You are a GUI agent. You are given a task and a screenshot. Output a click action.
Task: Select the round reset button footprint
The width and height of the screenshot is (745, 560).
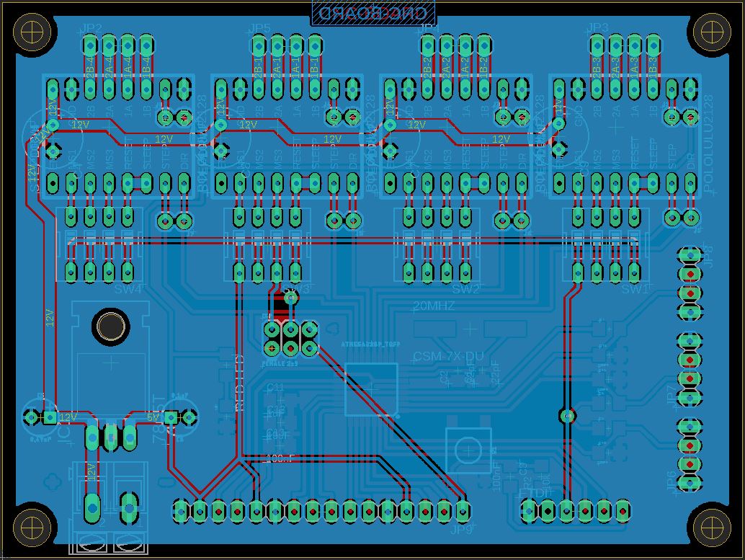468,450
